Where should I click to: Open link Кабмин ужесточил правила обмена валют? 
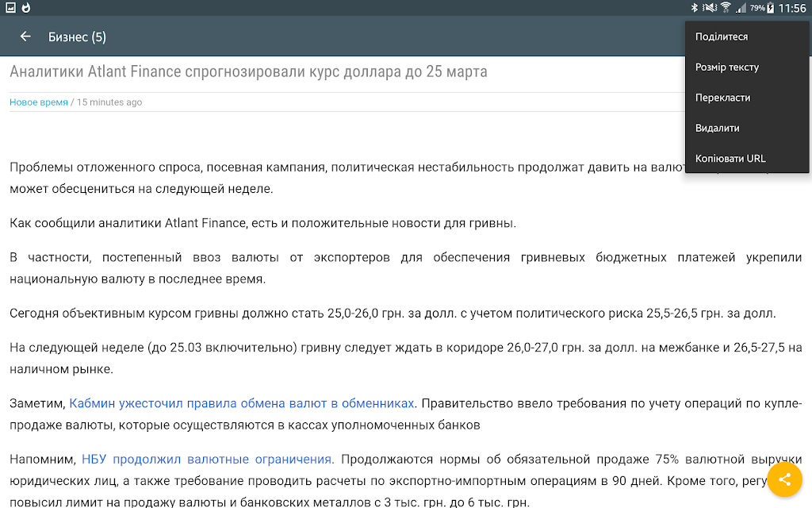point(241,403)
